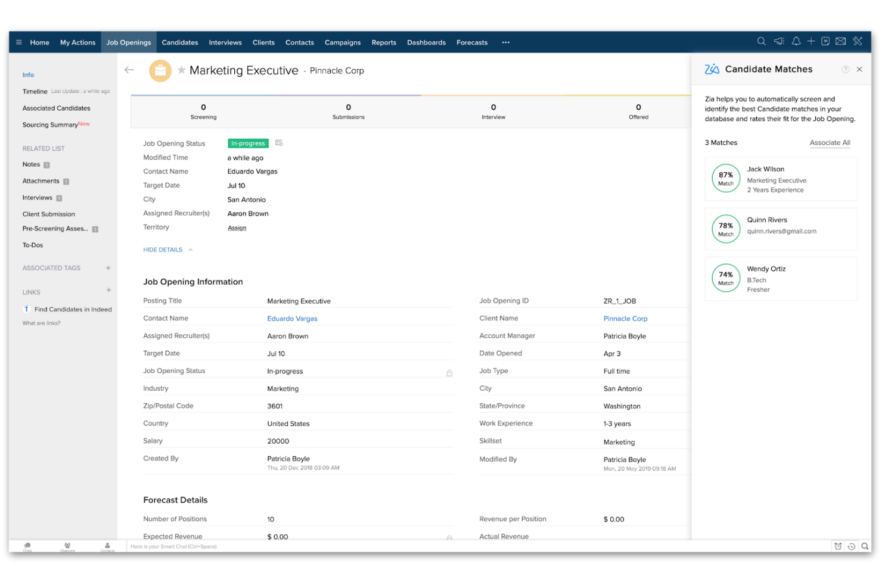Switch to the Interviews module tab

(x=225, y=43)
